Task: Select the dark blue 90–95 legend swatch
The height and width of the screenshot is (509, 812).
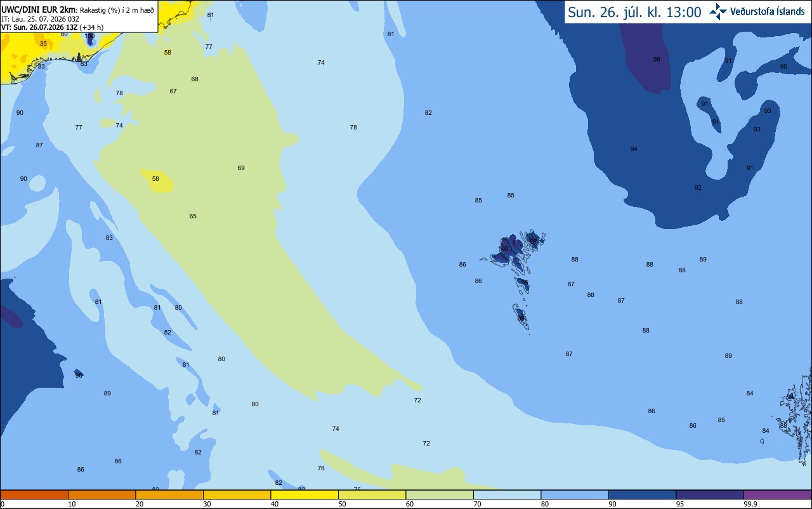Action: coord(642,494)
